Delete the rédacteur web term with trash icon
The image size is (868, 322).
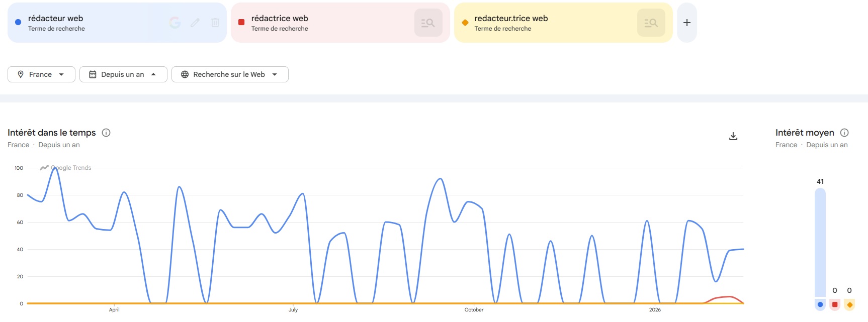(x=215, y=23)
